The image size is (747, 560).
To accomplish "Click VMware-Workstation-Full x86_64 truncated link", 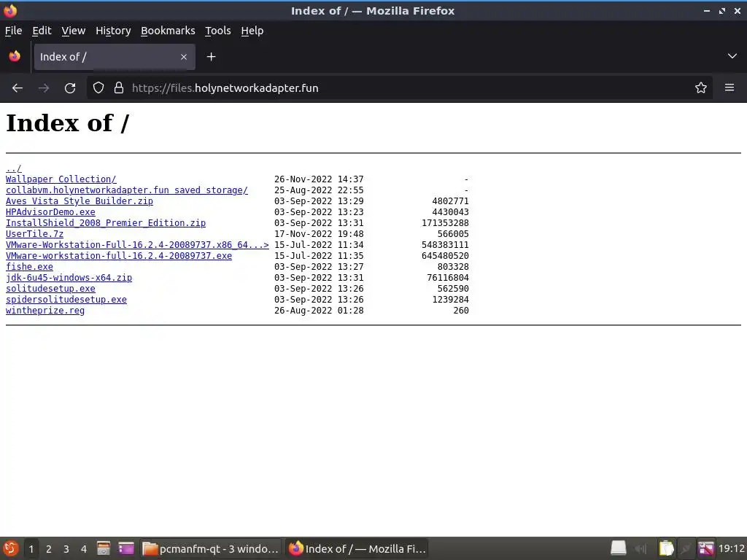I will click(137, 245).
